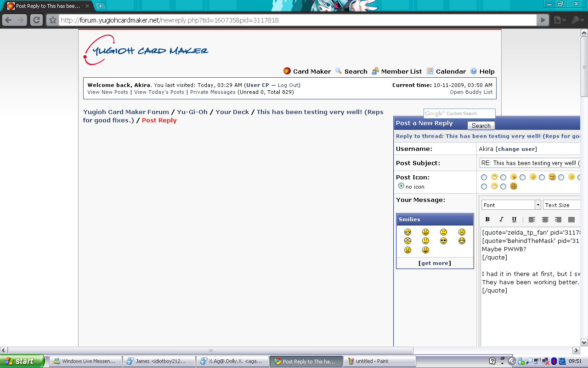Image resolution: width=588 pixels, height=368 pixels.
Task: Align message text to center
Action: pyautogui.click(x=545, y=219)
